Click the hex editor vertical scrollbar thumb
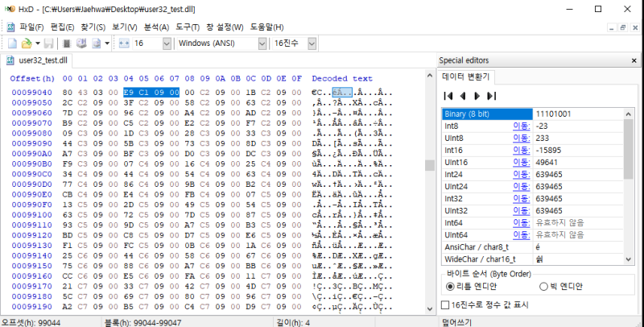This screenshot has height=327, width=644. [x=430, y=165]
